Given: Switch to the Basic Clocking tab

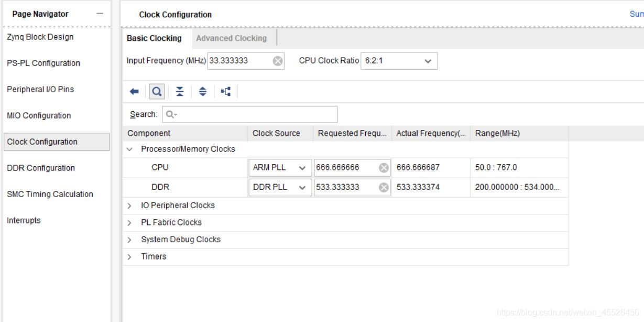Looking at the screenshot, I should pyautogui.click(x=155, y=38).
